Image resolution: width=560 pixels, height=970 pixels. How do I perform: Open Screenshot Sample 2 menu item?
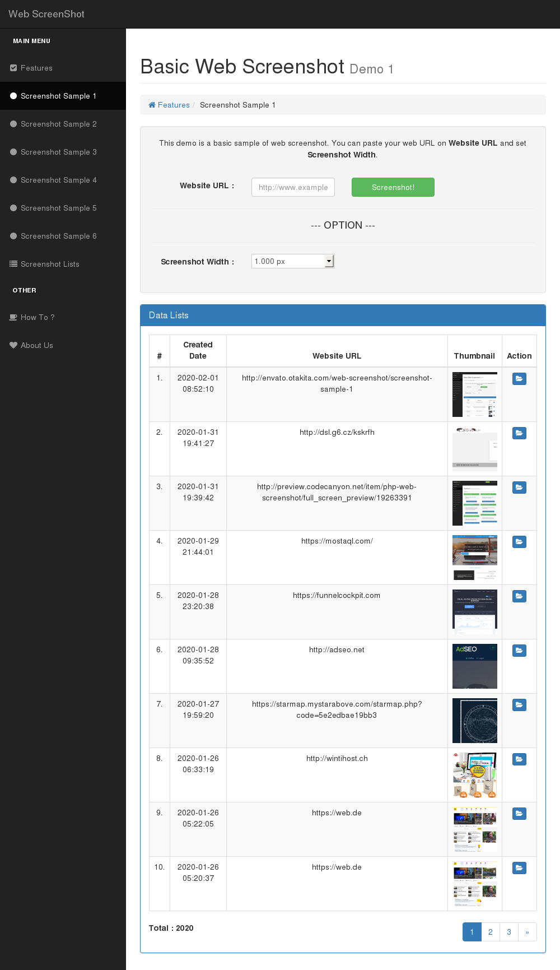click(58, 124)
